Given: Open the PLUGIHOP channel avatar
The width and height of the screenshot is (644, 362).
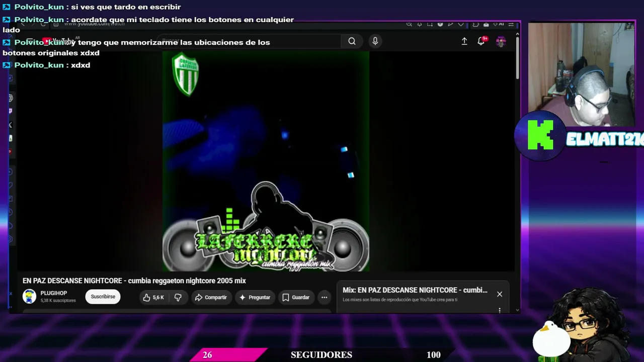Looking at the screenshot, I should (x=30, y=297).
